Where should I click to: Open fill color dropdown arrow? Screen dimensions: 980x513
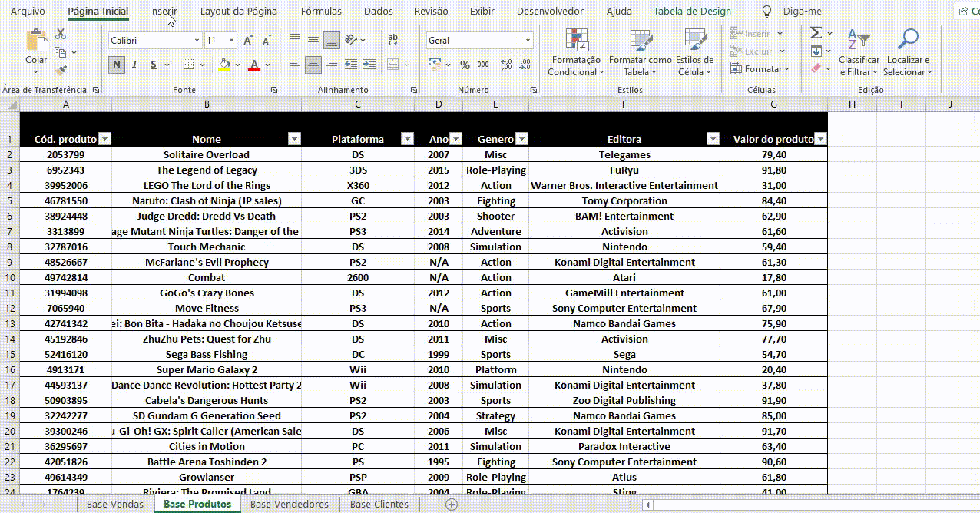click(237, 65)
